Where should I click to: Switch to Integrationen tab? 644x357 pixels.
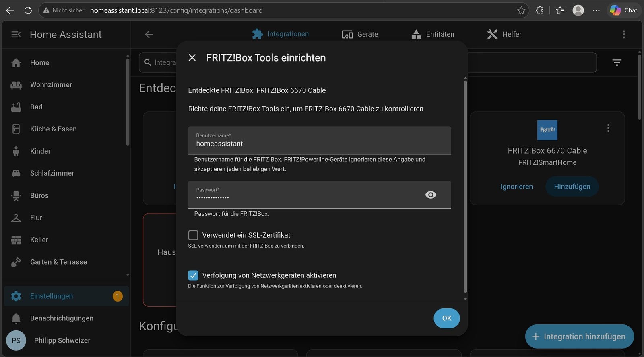point(281,34)
